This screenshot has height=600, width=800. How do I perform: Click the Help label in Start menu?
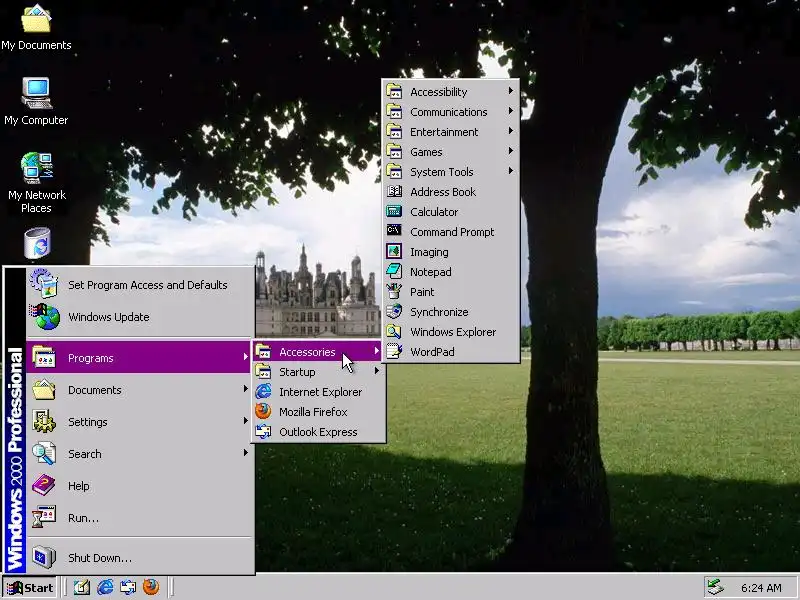(x=79, y=486)
